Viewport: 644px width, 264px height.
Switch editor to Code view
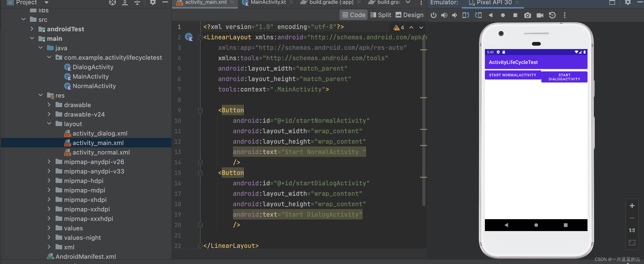click(354, 15)
